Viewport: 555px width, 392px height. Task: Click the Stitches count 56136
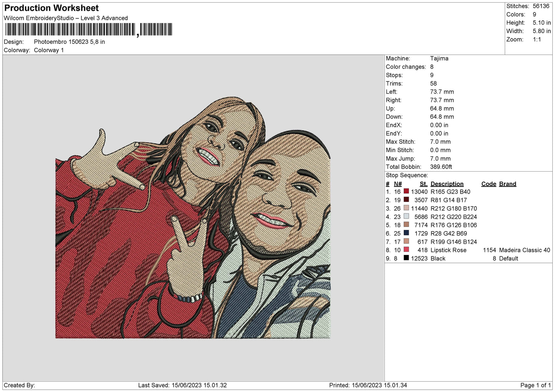541,6
